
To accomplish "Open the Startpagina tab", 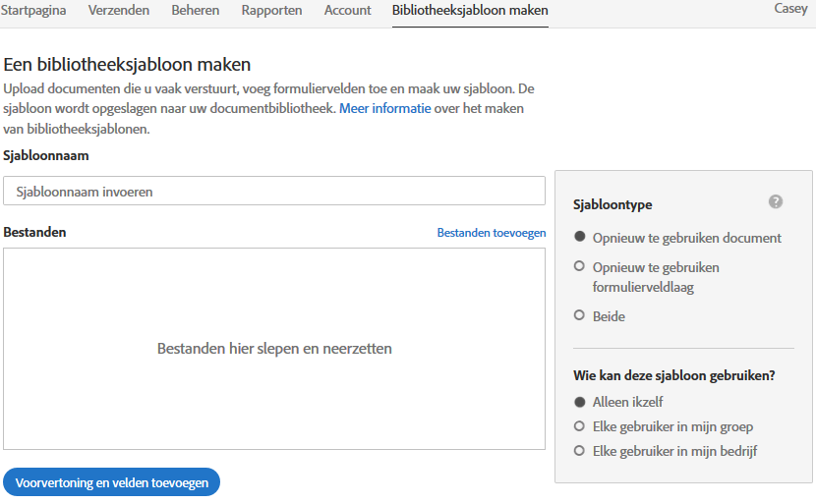I will click(x=34, y=10).
